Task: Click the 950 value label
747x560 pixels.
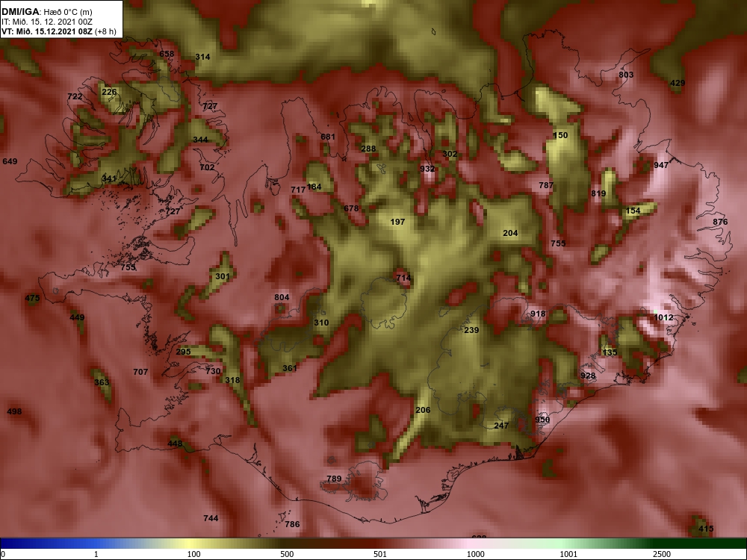Action: pyautogui.click(x=542, y=420)
